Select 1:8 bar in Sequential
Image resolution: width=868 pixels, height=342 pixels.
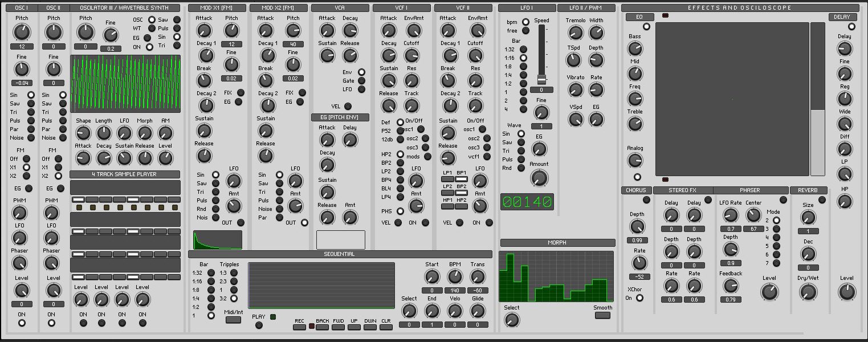(x=211, y=290)
